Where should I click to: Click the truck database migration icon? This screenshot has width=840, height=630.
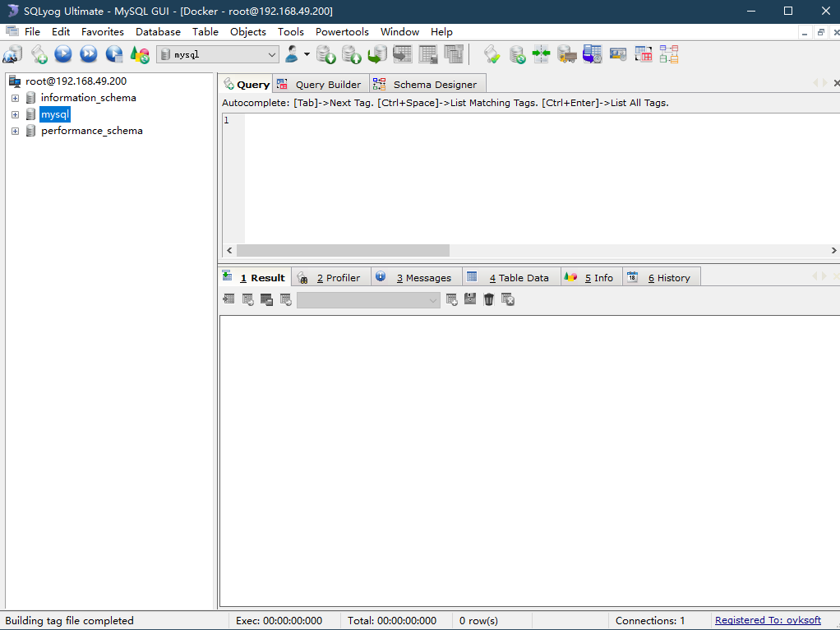pos(567,54)
